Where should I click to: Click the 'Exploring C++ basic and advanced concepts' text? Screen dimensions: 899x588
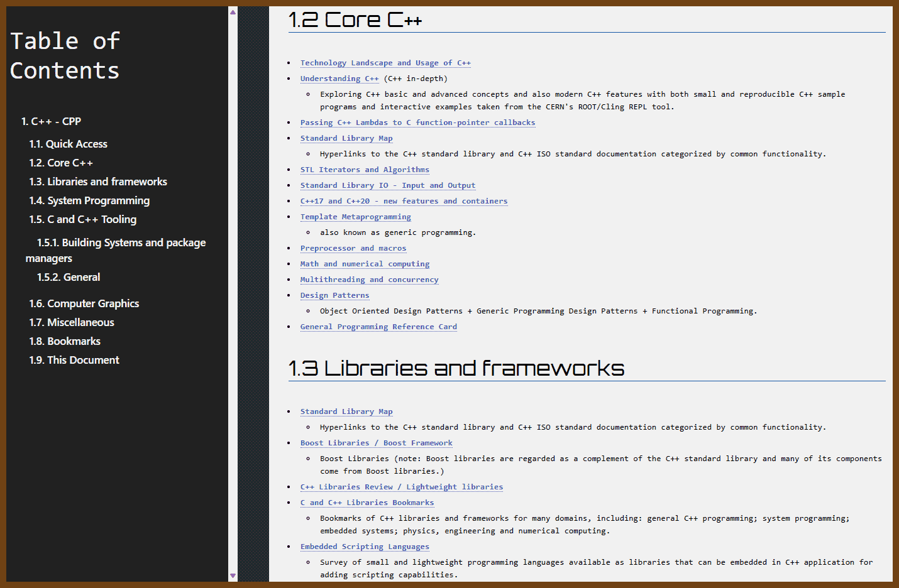point(582,101)
